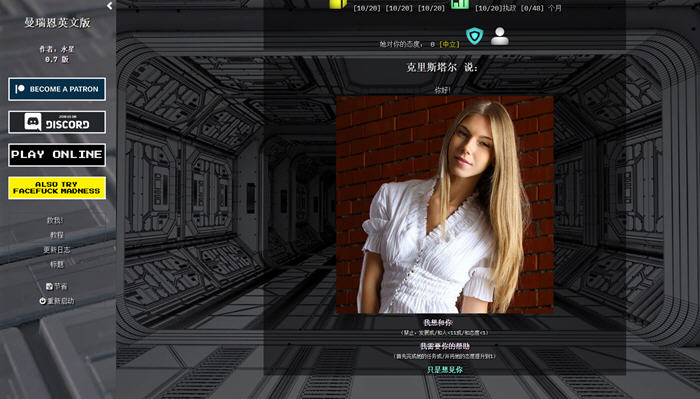Click the white person silhouette icon
This screenshot has width=700, height=399.
pyautogui.click(x=500, y=36)
